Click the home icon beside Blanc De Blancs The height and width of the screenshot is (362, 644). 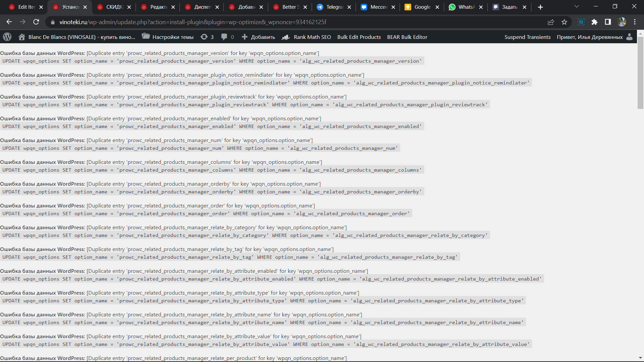point(22,37)
